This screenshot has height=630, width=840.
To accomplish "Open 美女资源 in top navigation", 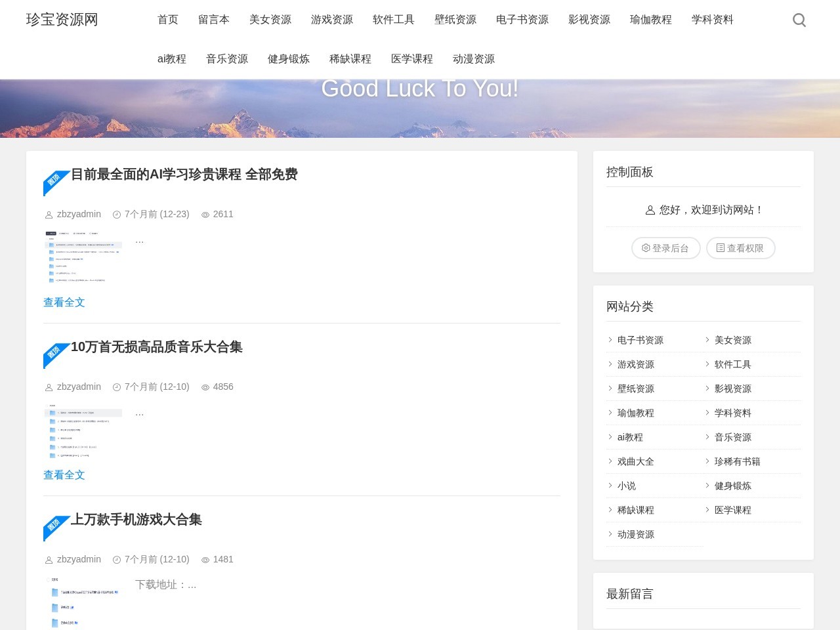I will [270, 20].
